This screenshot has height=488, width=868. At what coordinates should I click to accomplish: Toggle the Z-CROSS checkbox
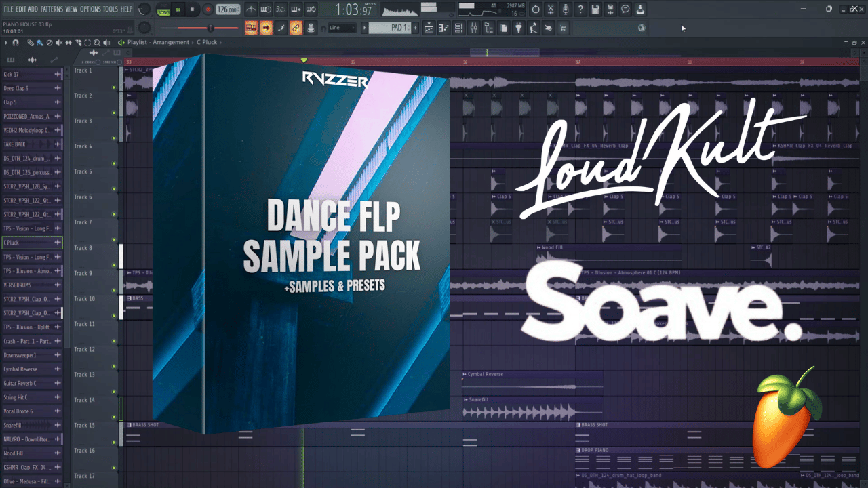[x=98, y=62]
